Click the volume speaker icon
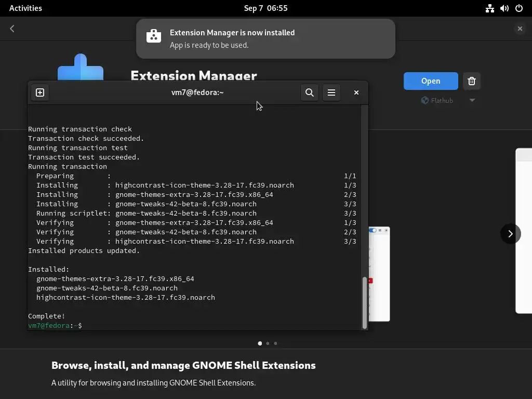532x399 pixels. 504,8
